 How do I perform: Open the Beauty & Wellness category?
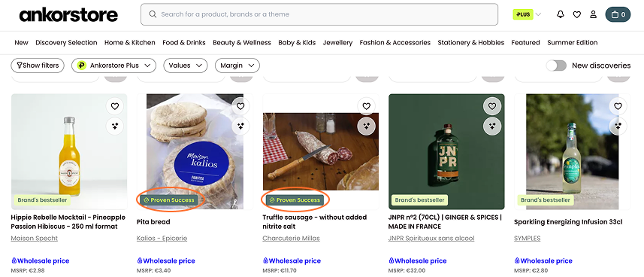(x=242, y=42)
